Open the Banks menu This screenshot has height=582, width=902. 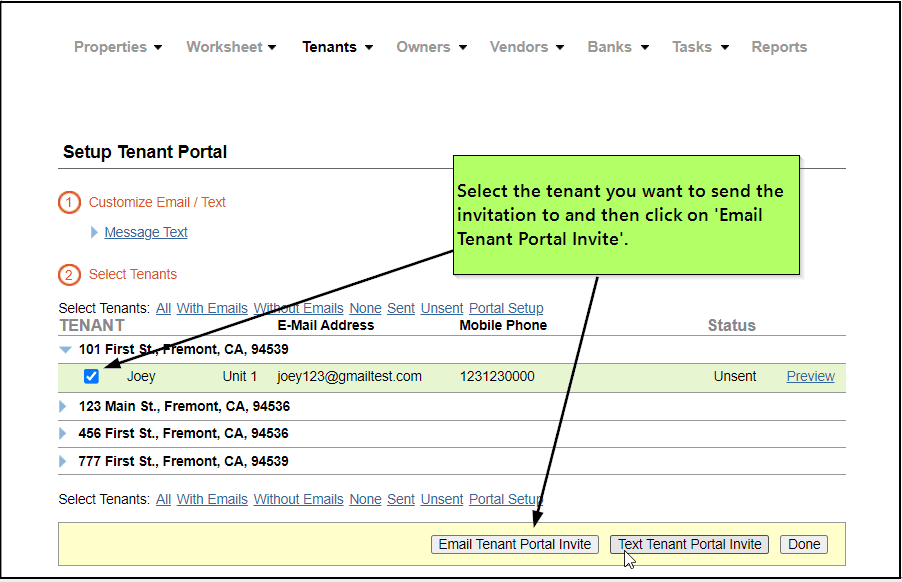tap(617, 47)
